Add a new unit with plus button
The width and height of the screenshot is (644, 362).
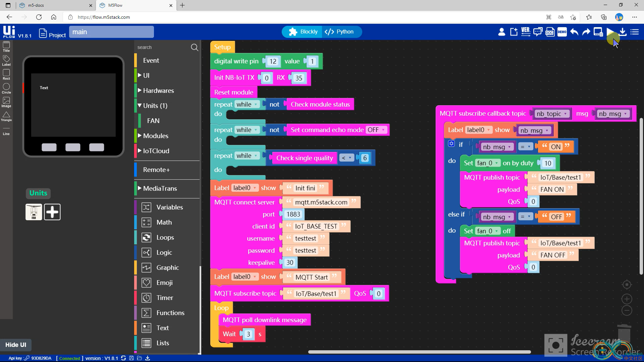tap(52, 212)
